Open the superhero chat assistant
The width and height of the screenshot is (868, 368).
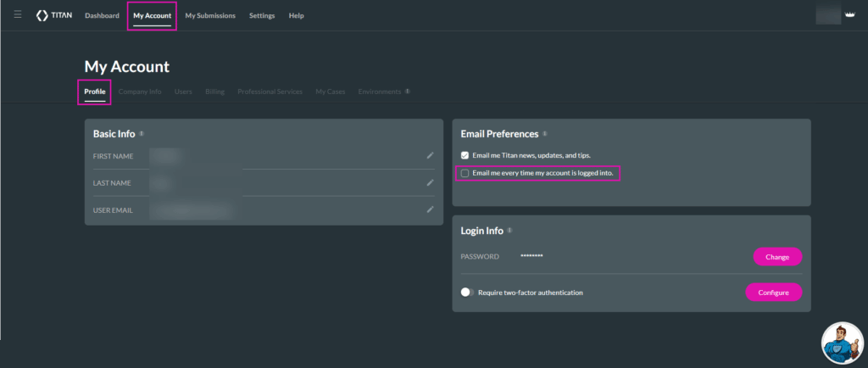point(842,342)
